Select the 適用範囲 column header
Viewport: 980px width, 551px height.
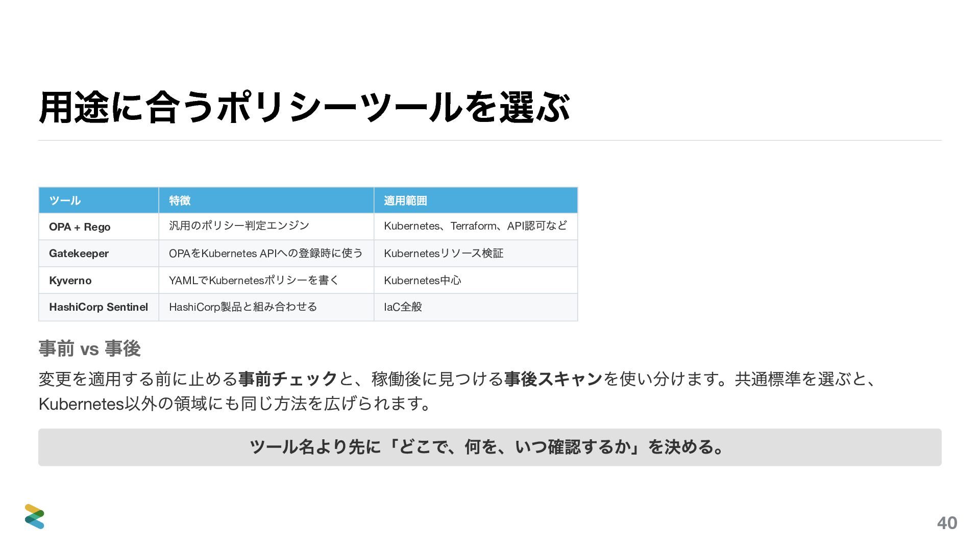[476, 201]
